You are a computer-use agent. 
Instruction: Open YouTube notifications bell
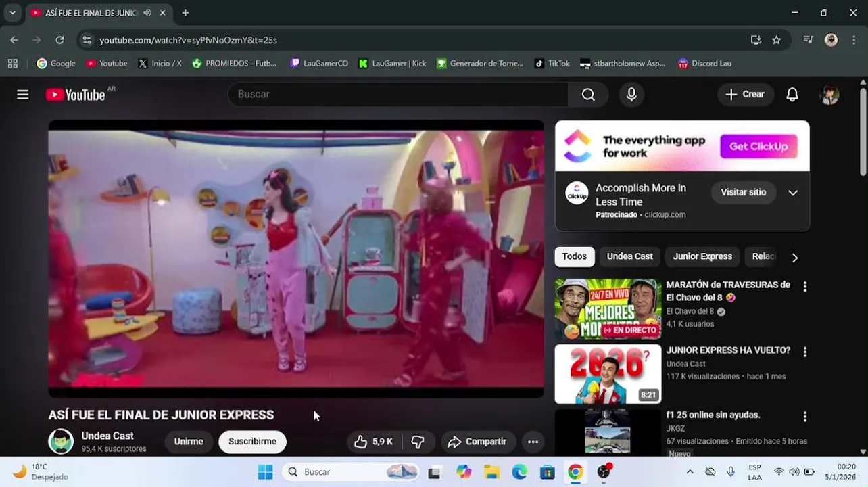click(792, 95)
